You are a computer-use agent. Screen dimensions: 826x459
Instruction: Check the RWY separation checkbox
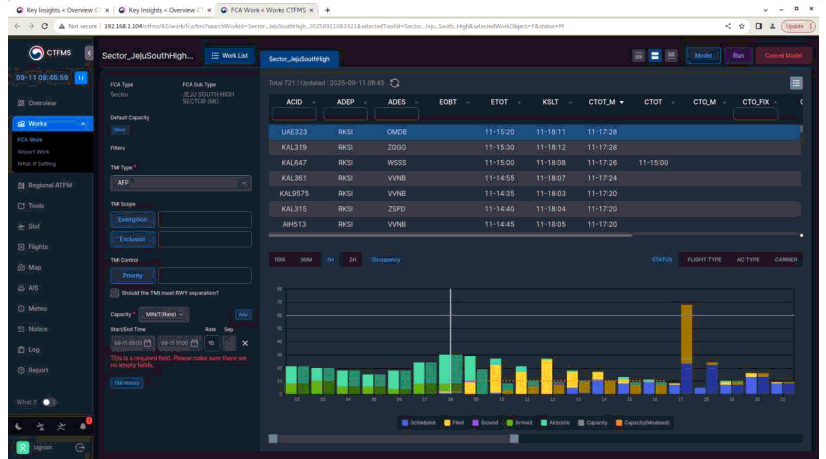coord(114,293)
